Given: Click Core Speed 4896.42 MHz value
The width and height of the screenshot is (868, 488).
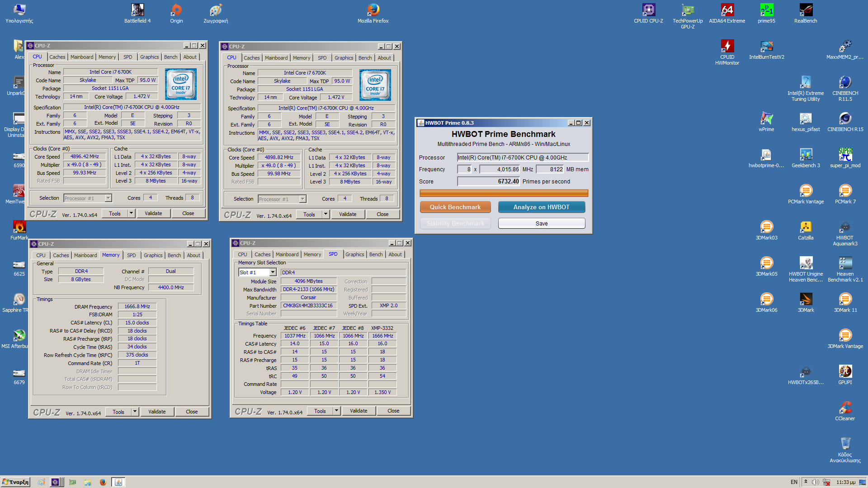Looking at the screenshot, I should click(x=85, y=156).
